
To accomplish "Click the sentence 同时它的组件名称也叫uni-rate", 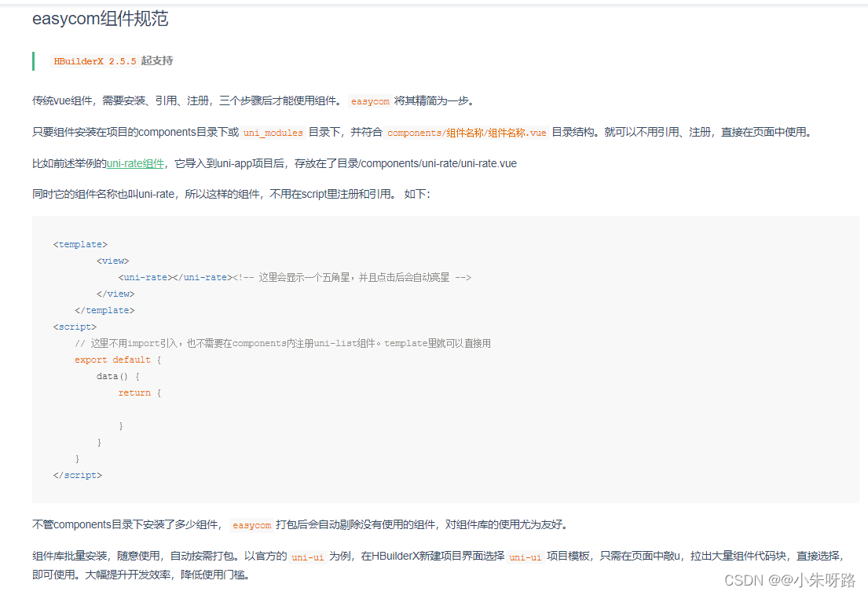I will (x=103, y=194).
